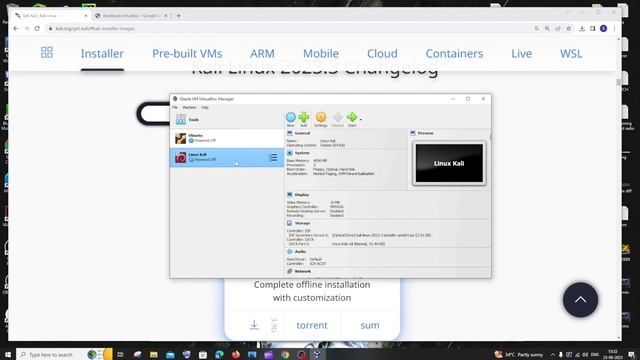
Task: Click the sum link
Action: click(370, 325)
